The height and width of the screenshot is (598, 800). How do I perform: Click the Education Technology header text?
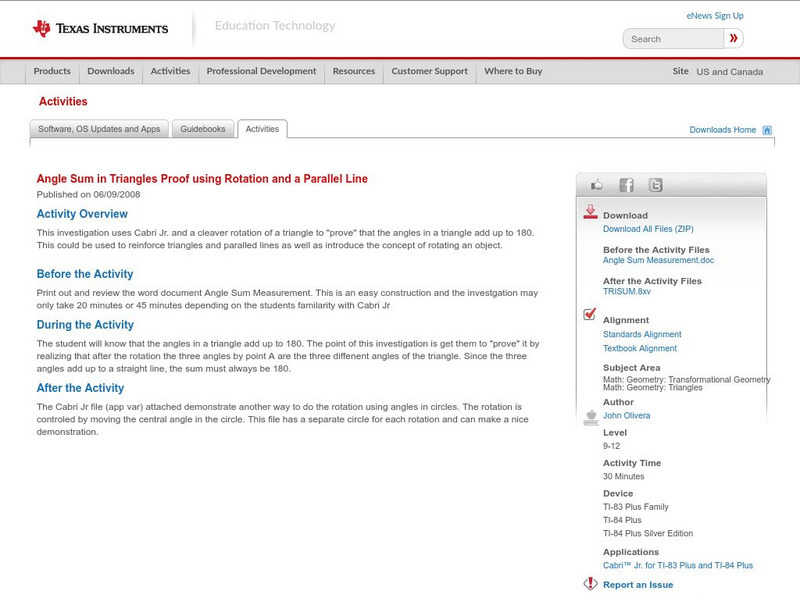pos(275,26)
